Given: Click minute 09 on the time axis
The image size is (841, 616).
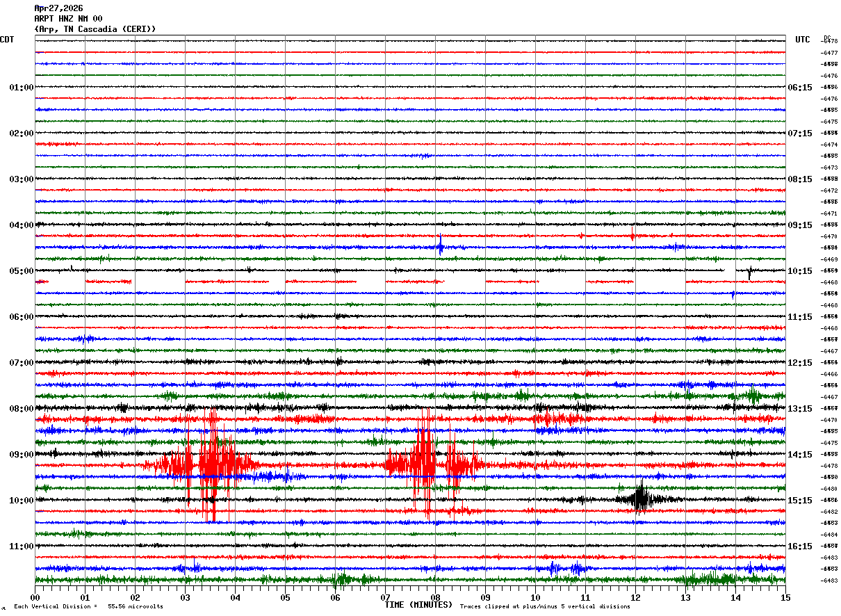Looking at the screenshot, I should (x=485, y=597).
